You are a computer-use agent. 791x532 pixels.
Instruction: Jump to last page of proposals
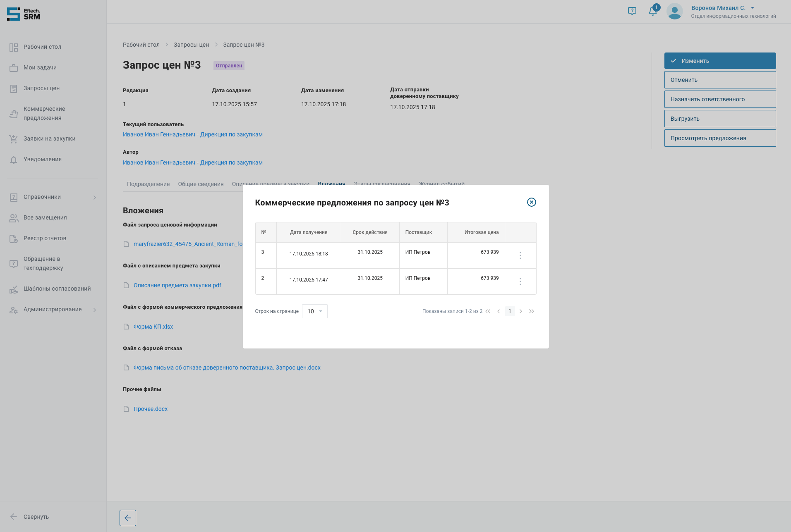coord(532,311)
